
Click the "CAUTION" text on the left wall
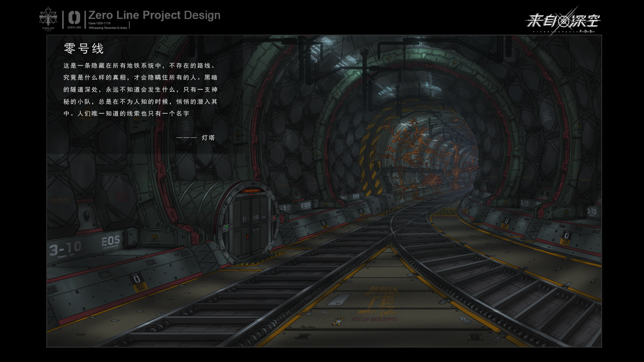[x=59, y=200]
